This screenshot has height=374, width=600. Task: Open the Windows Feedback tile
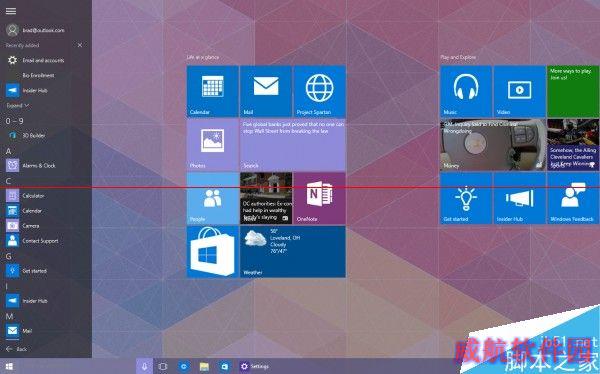(x=573, y=198)
